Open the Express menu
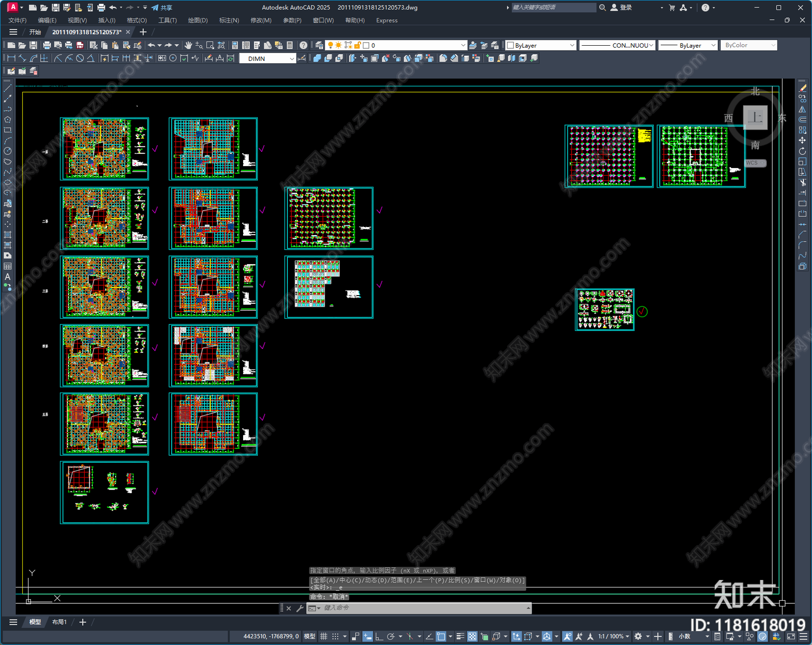Viewport: 812px width, 645px height. [387, 20]
